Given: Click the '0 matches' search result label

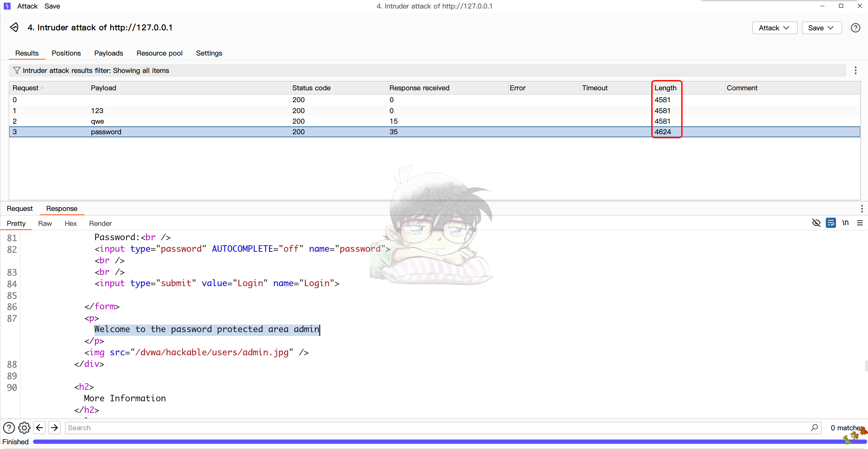Looking at the screenshot, I should [x=848, y=428].
